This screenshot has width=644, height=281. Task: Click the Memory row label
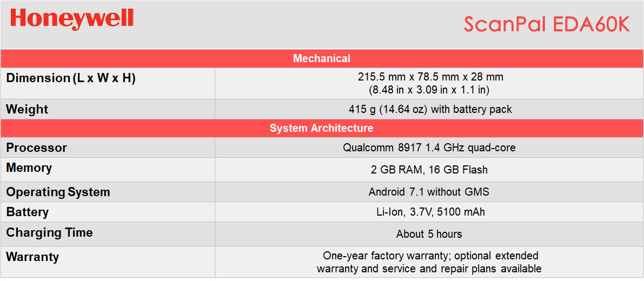coord(29,168)
